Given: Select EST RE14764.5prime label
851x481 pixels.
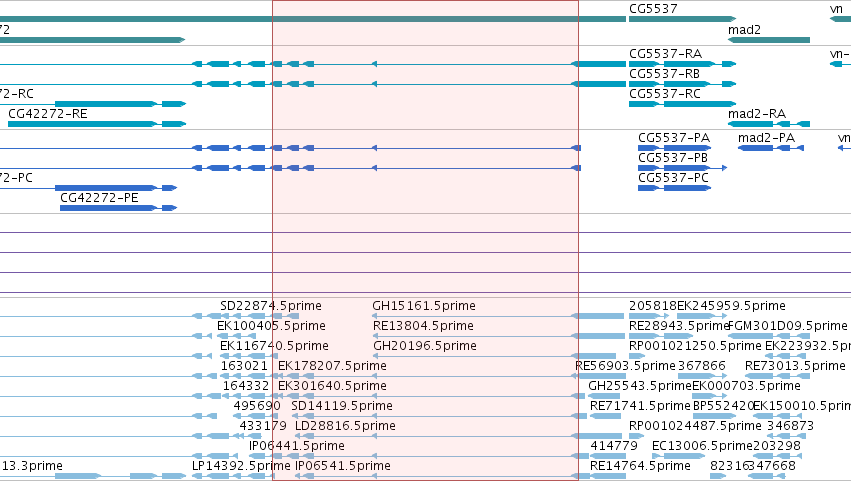Looking at the screenshot, I should 640,467.
